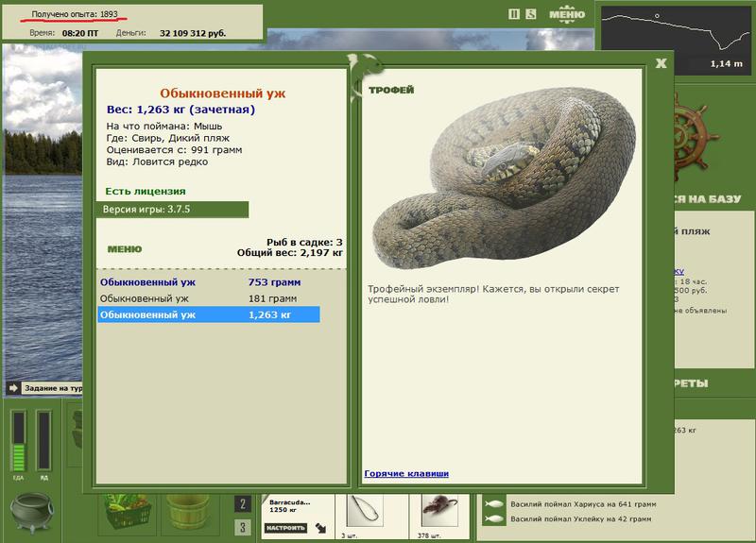Click the arrow icon next to НАСТРОИТЬ
The image size is (756, 543).
tap(321, 528)
